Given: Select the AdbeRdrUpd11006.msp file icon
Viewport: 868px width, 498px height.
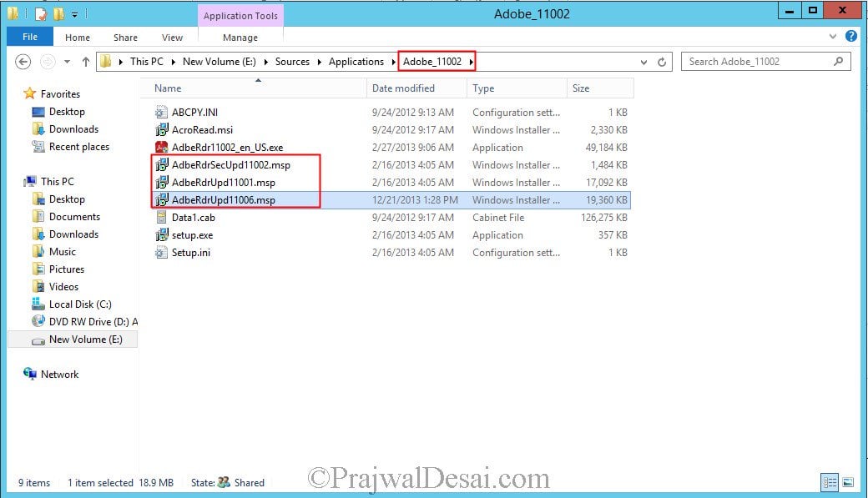Looking at the screenshot, I should coord(161,199).
